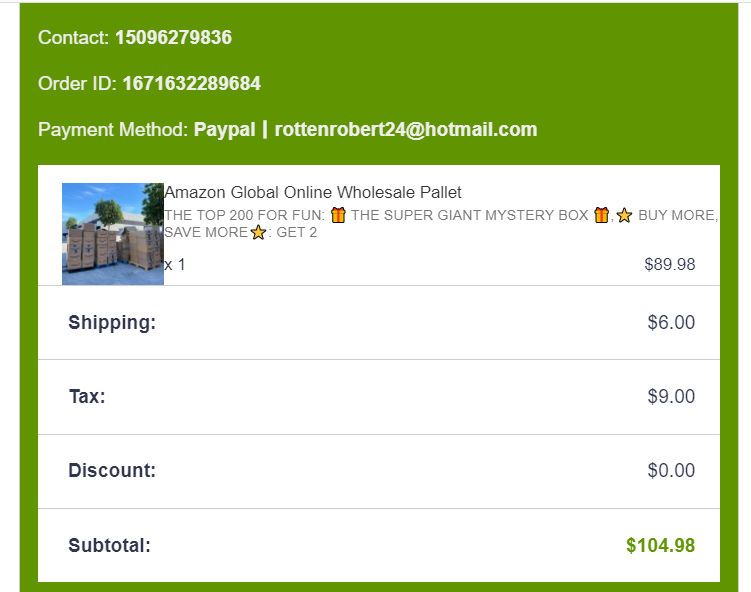Open Amazon Global Online Wholesale Pallet title

point(312,192)
